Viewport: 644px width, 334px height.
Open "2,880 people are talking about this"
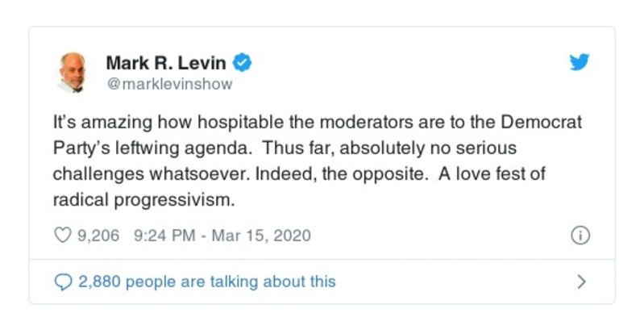click(x=206, y=282)
